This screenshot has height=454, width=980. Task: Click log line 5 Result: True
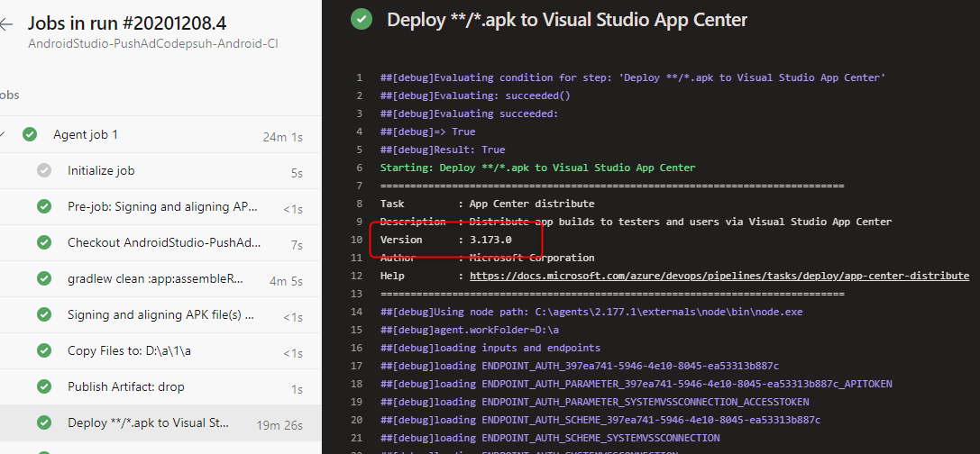(443, 150)
